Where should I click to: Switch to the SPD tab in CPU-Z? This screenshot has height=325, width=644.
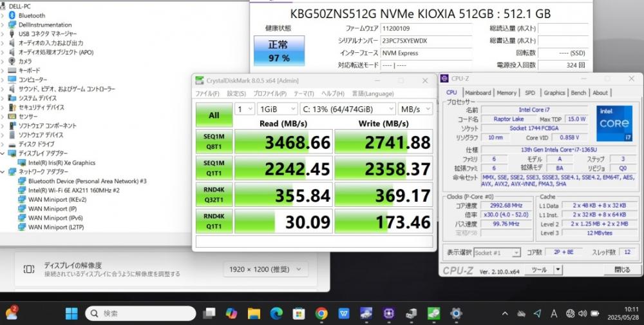[530, 93]
